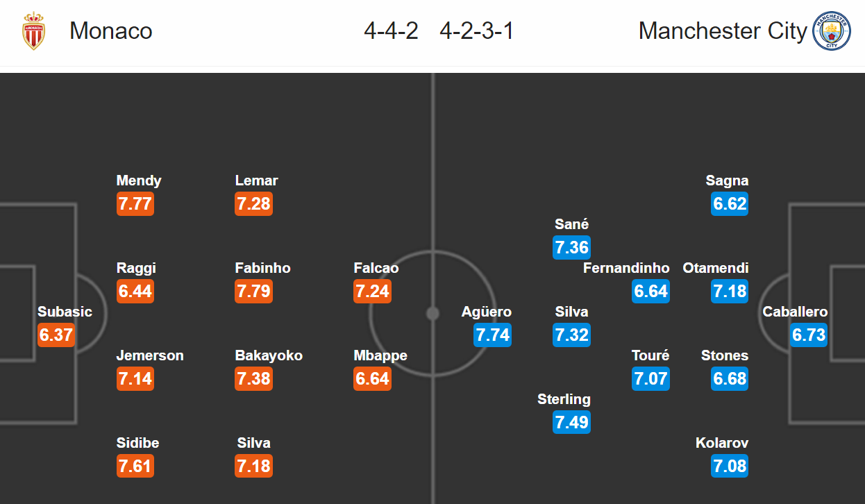Click Fabinho's 7.79 rating badge

tap(253, 292)
